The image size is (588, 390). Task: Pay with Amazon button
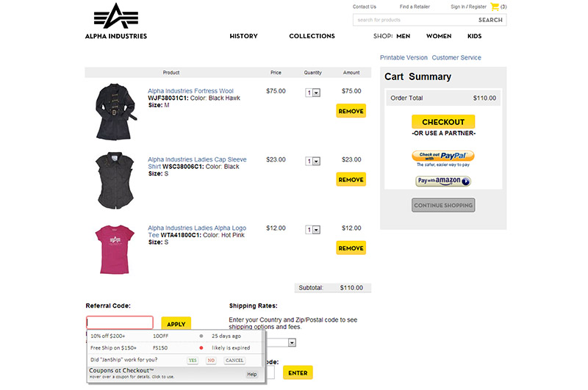coord(443,181)
